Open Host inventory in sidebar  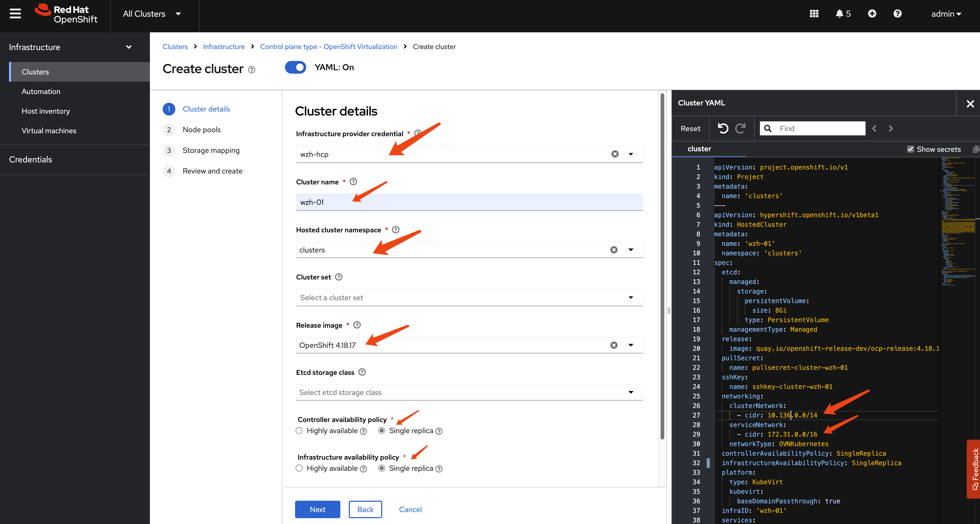coord(46,111)
